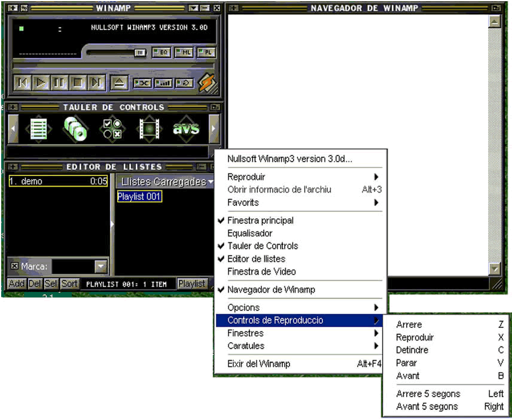Choose Reproduir with shortcut X in the submenu
The width and height of the screenshot is (512, 420).
point(446,337)
